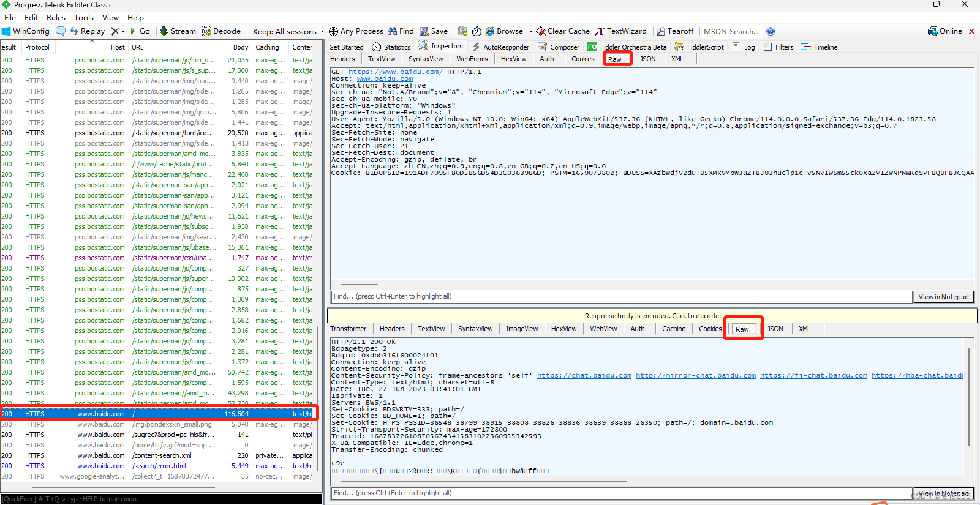Open the Help menu
The width and height of the screenshot is (980, 505).
coord(135,18)
